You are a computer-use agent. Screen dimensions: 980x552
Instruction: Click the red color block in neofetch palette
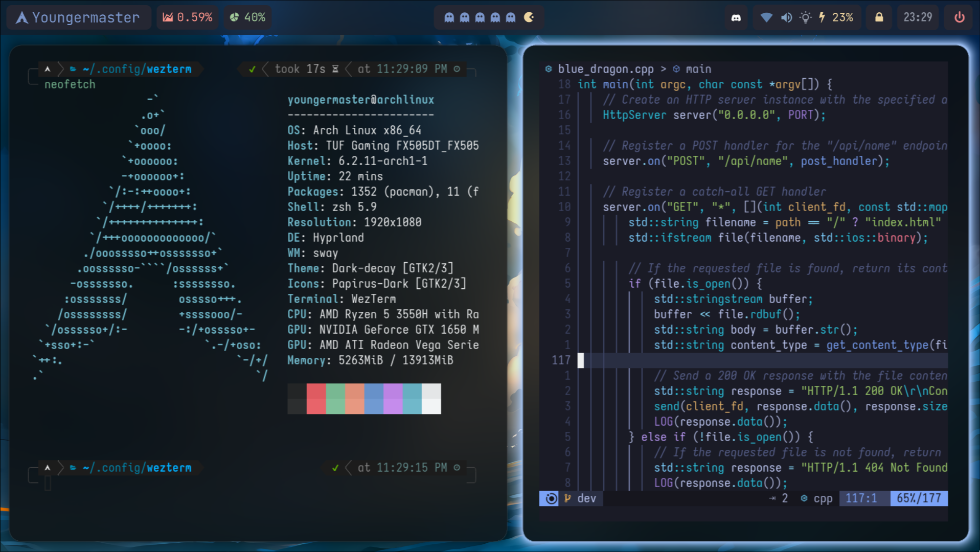click(316, 399)
